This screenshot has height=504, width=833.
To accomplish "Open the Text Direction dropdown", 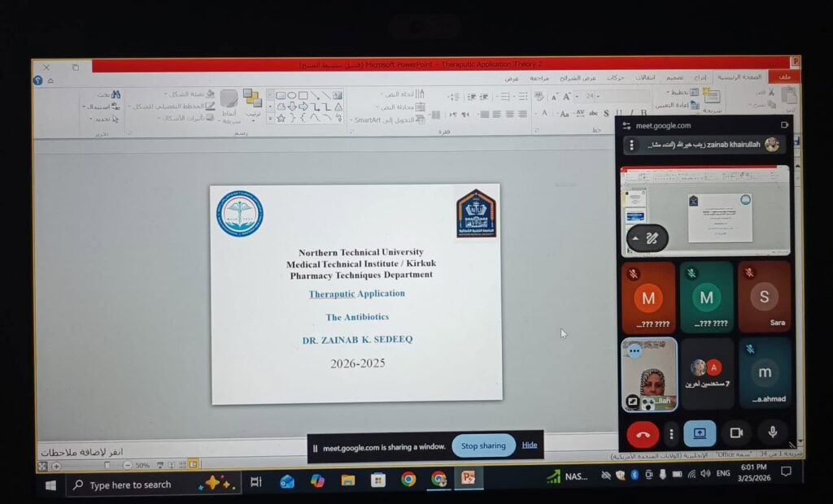I will coord(403,94).
